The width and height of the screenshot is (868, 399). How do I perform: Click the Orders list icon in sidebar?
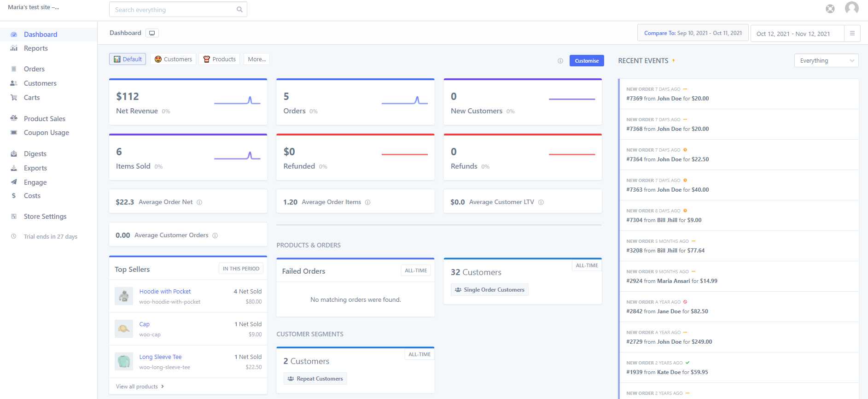pyautogui.click(x=14, y=69)
